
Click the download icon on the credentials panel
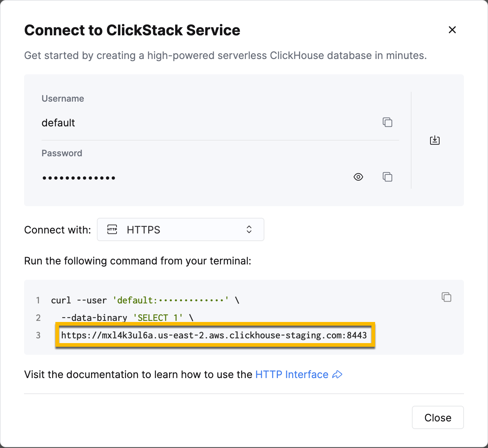click(434, 140)
